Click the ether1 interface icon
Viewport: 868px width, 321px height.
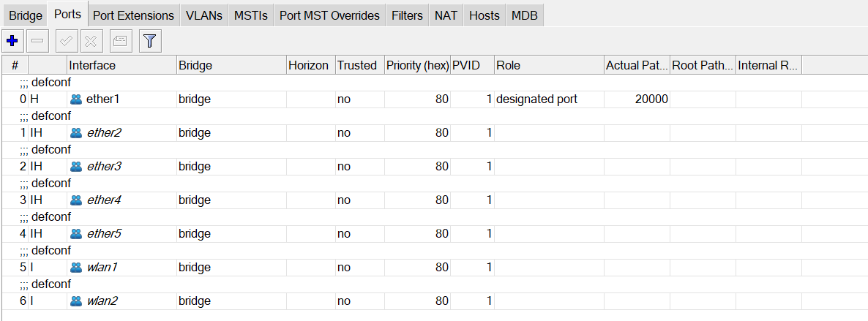tap(76, 99)
